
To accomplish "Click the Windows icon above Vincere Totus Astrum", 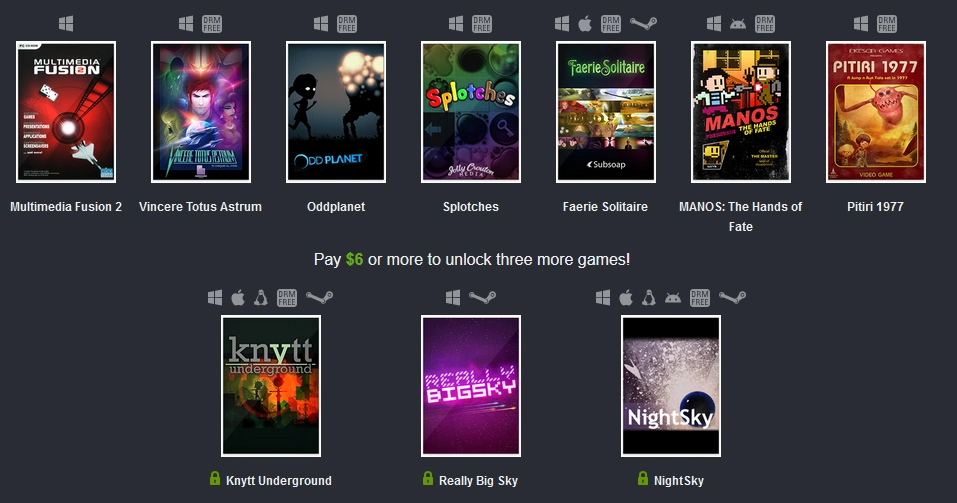I will pos(186,24).
